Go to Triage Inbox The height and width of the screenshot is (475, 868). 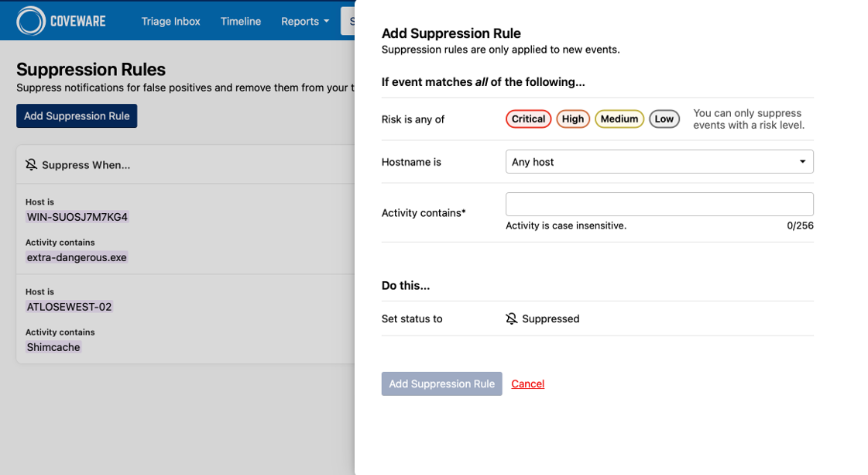coord(170,21)
